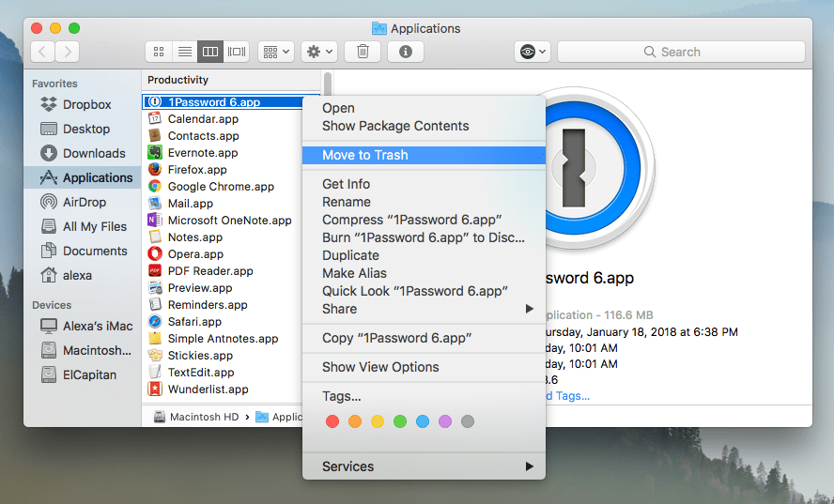Select Google Chrome.app in the list
This screenshot has width=834, height=504.
pos(221,187)
